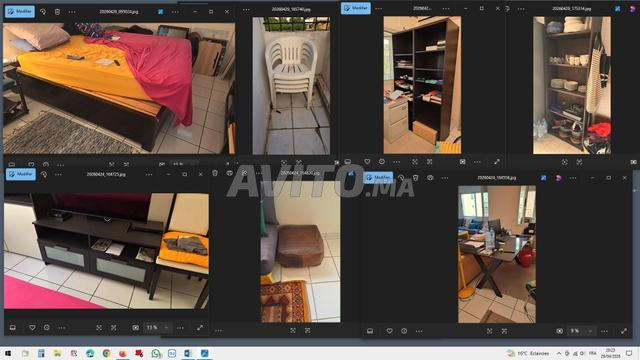This screenshot has width=640, height=360.
Task: Click fit-to-window icon under the pouf photo
Action: (x=293, y=330)
